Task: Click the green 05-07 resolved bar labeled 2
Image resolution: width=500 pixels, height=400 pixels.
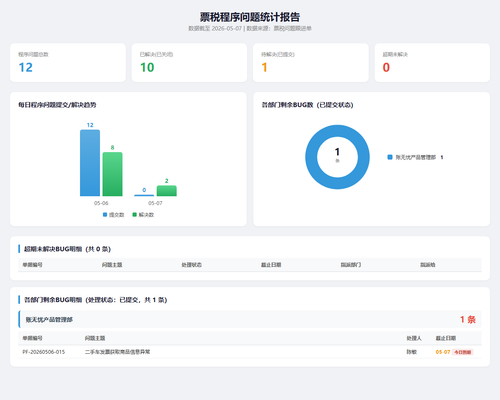Action: 167,191
